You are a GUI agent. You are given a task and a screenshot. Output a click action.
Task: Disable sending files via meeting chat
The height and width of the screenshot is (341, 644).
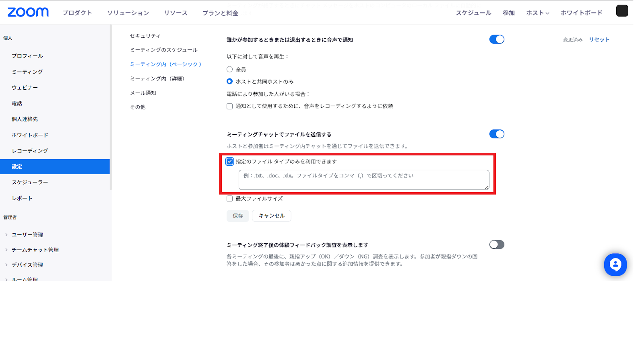pos(497,134)
